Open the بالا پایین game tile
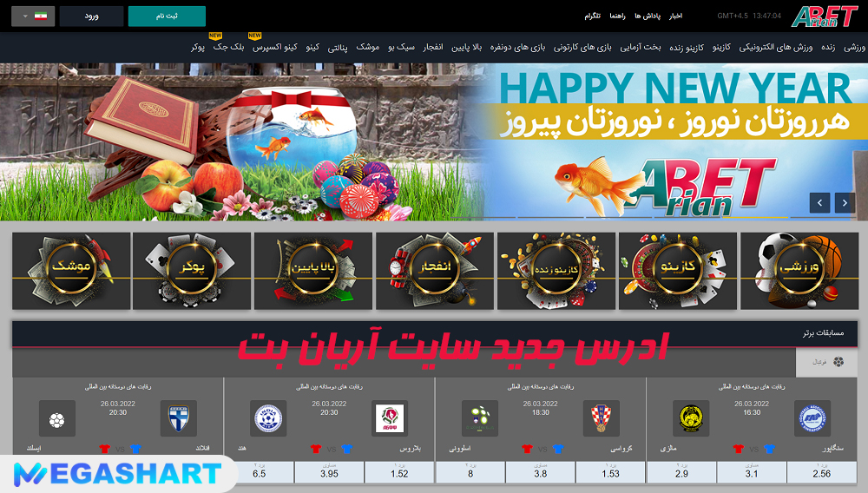 (313, 271)
